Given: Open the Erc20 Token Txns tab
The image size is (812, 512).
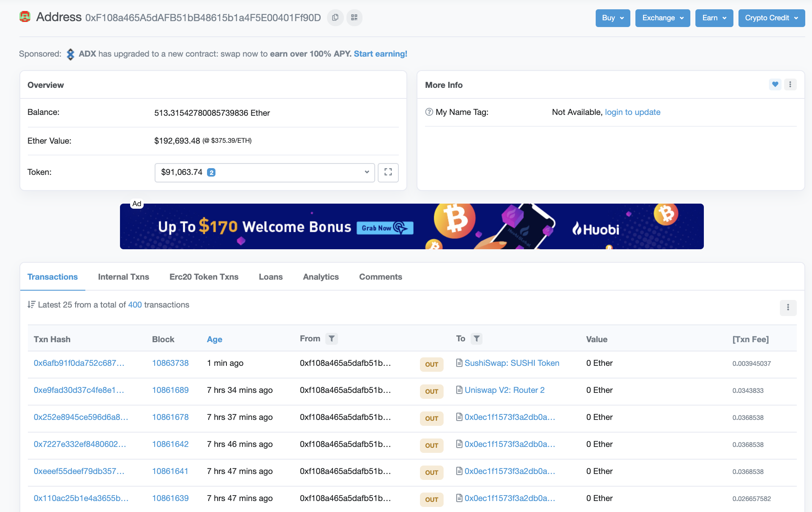Looking at the screenshot, I should pos(204,277).
